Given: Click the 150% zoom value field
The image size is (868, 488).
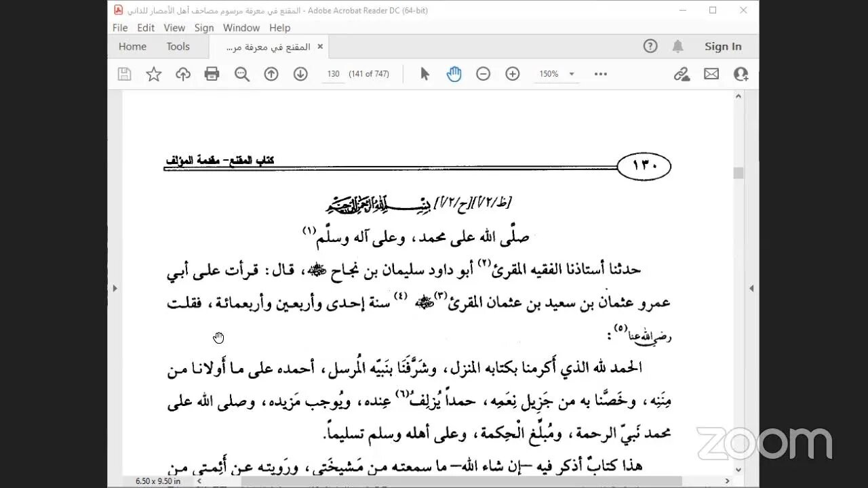Looking at the screenshot, I should 549,74.
